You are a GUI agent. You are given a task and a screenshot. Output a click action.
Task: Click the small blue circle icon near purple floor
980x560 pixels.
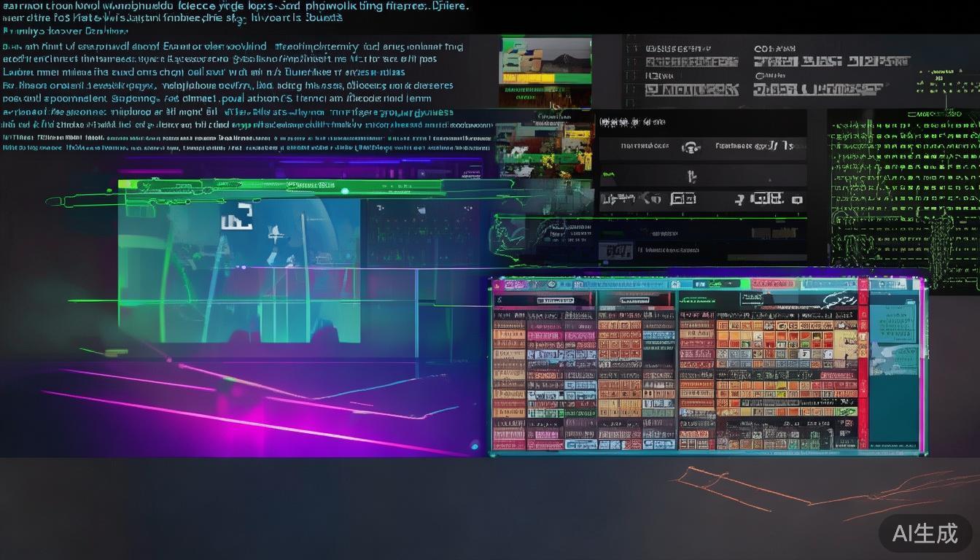coord(475,444)
